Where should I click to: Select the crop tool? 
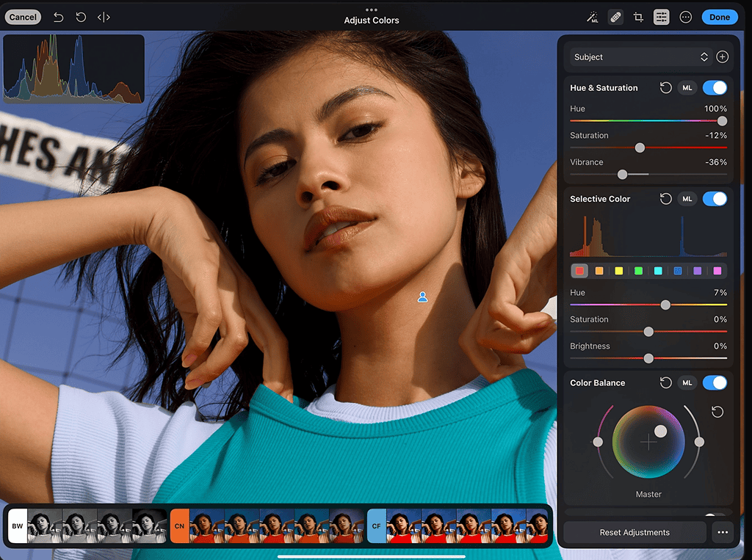coord(638,18)
